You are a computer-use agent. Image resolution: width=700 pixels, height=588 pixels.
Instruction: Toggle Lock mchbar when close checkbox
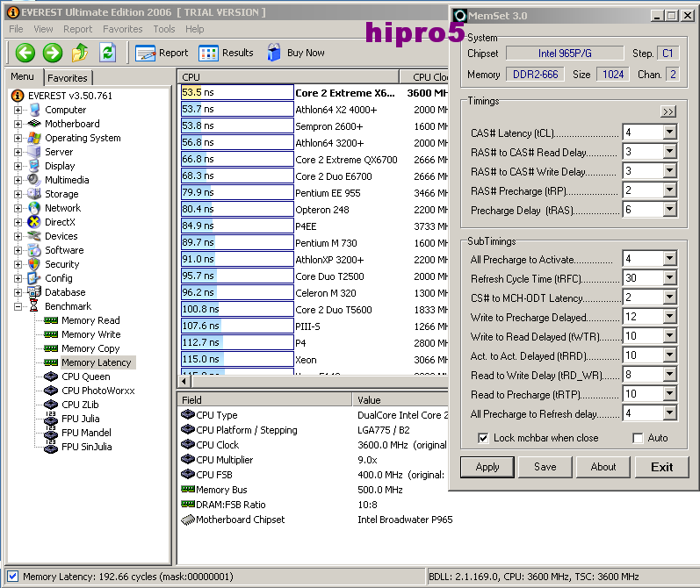click(483, 438)
